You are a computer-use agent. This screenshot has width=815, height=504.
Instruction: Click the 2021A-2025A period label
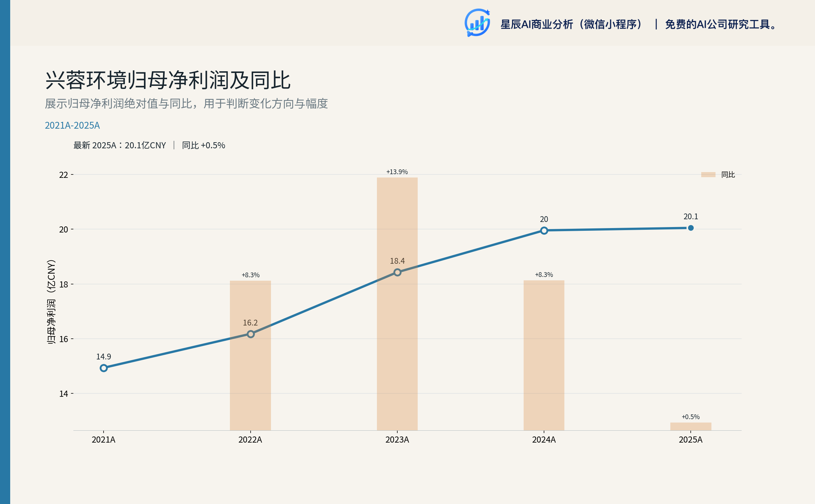pyautogui.click(x=72, y=125)
